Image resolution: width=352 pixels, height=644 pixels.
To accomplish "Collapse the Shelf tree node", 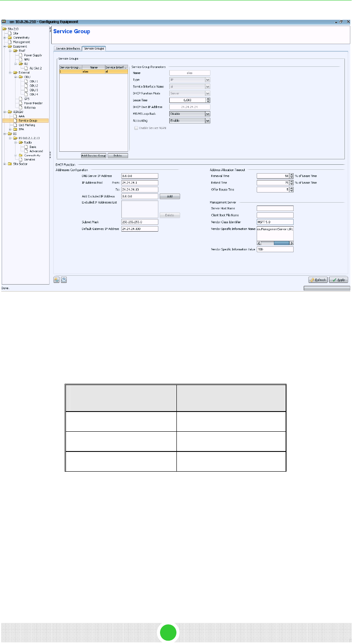I will [10, 50].
